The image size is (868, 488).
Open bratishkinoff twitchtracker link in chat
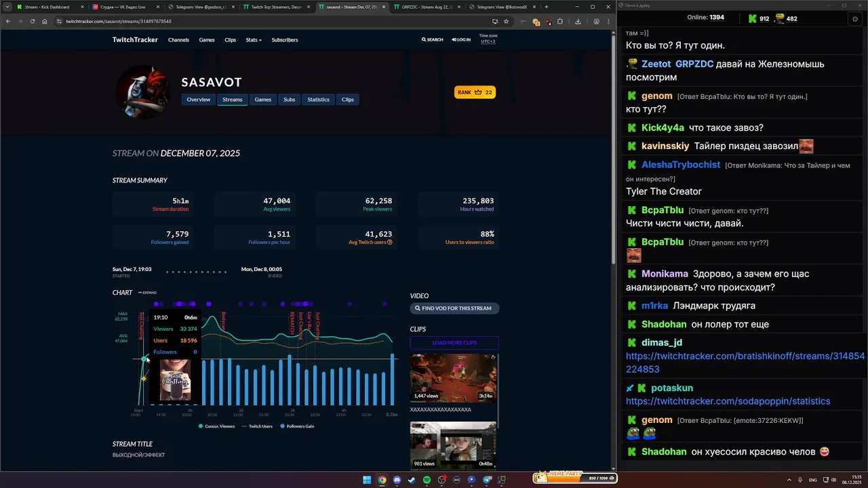(745, 363)
